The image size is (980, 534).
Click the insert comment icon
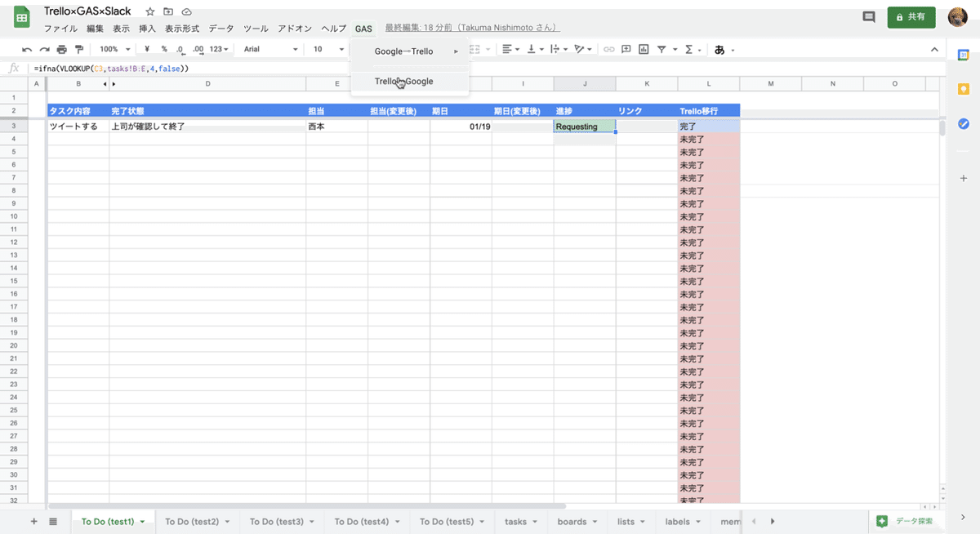(626, 49)
